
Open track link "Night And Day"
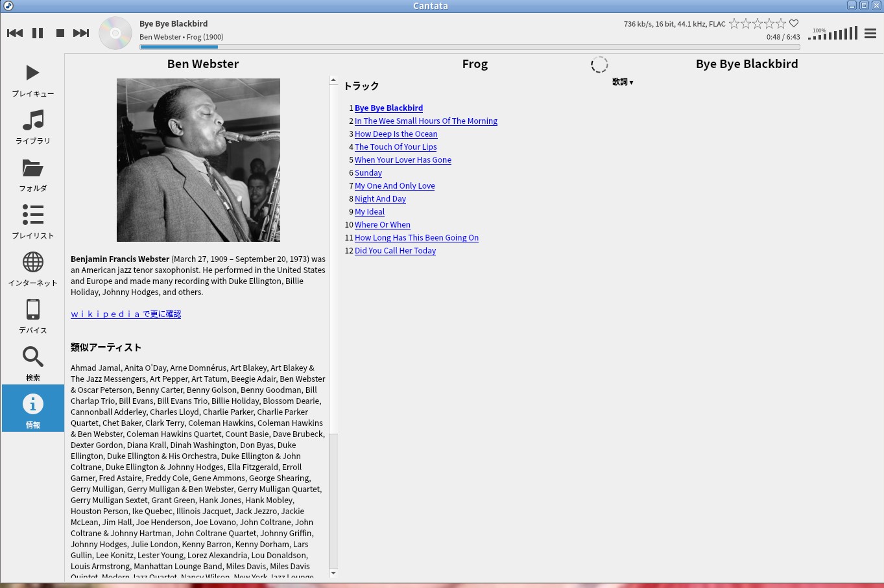click(x=380, y=199)
